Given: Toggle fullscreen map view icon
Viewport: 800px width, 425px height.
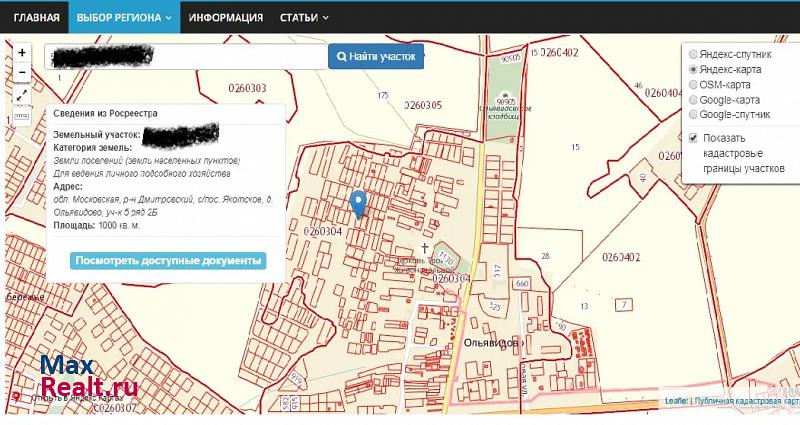Looking at the screenshot, I should [22, 95].
